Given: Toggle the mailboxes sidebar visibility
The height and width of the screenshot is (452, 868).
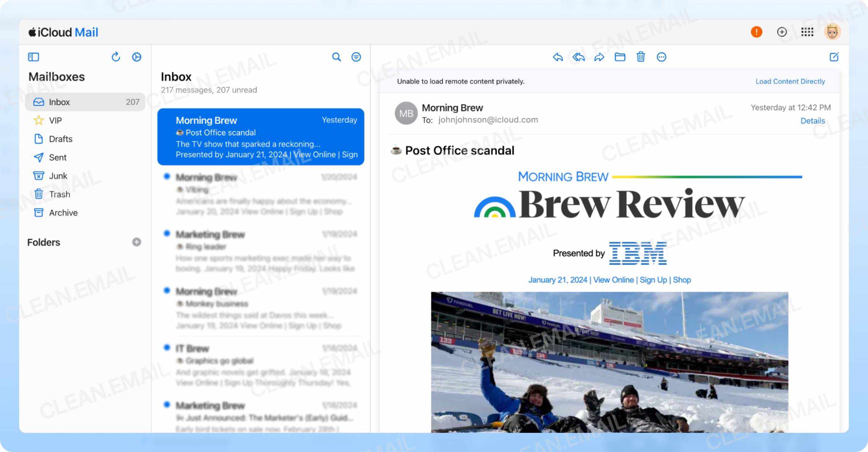Looking at the screenshot, I should click(34, 57).
